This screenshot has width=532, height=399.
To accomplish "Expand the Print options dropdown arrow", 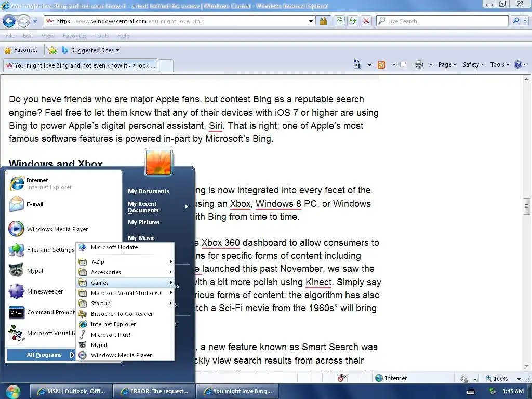I will [x=431, y=64].
